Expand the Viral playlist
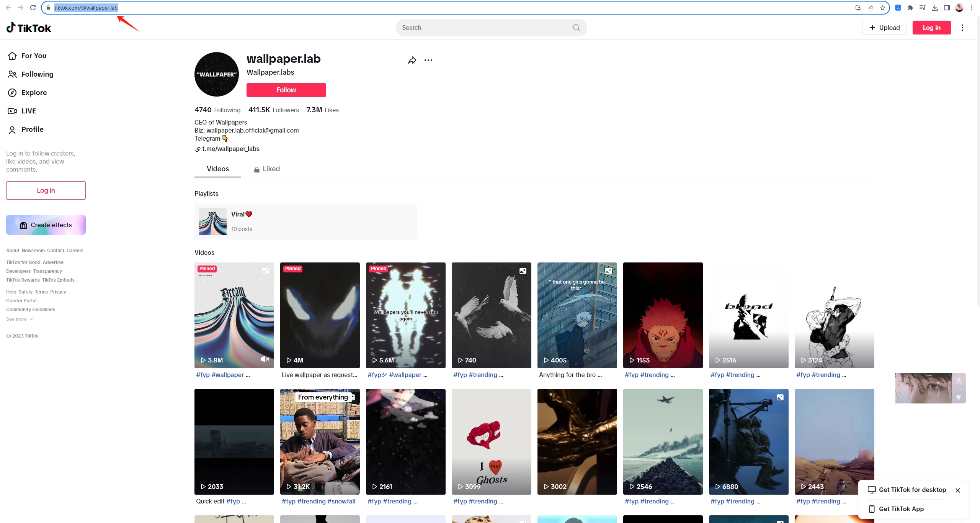Screen dimensions: 980x523 tap(305, 221)
